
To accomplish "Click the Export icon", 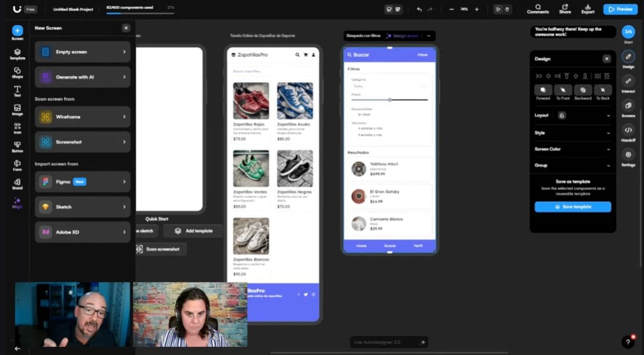I will tap(588, 9).
